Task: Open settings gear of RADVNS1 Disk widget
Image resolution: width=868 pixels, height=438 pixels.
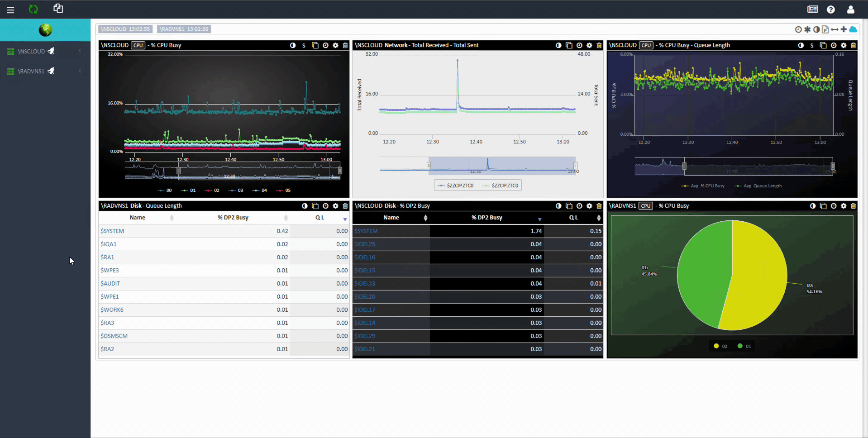Action: 335,206
